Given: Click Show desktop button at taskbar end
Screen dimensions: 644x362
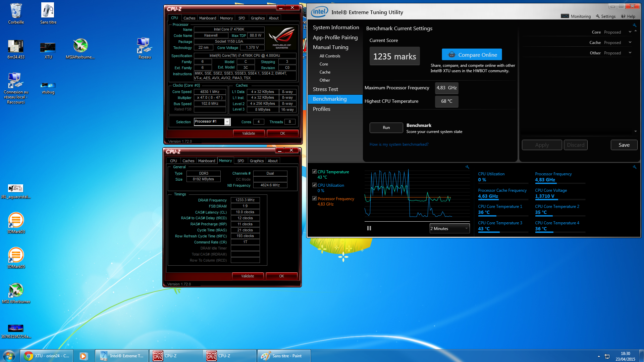Looking at the screenshot, I should 641,356.
